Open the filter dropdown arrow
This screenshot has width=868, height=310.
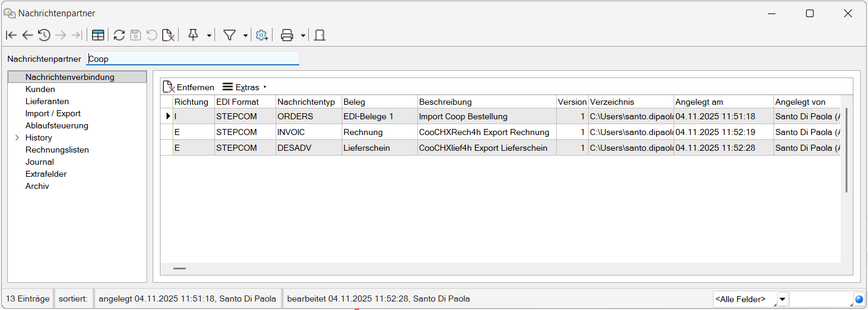(245, 36)
